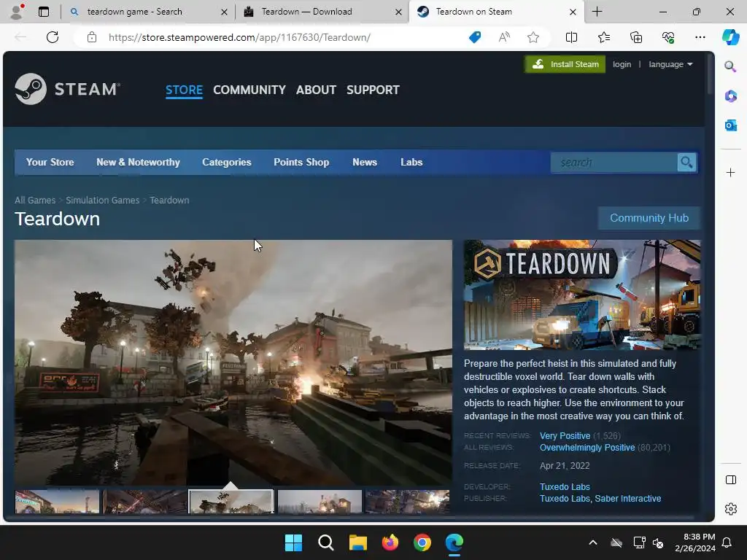Close the 'Teardown on Steam' tab
Image resolution: width=747 pixels, height=560 pixels.
pos(573,12)
